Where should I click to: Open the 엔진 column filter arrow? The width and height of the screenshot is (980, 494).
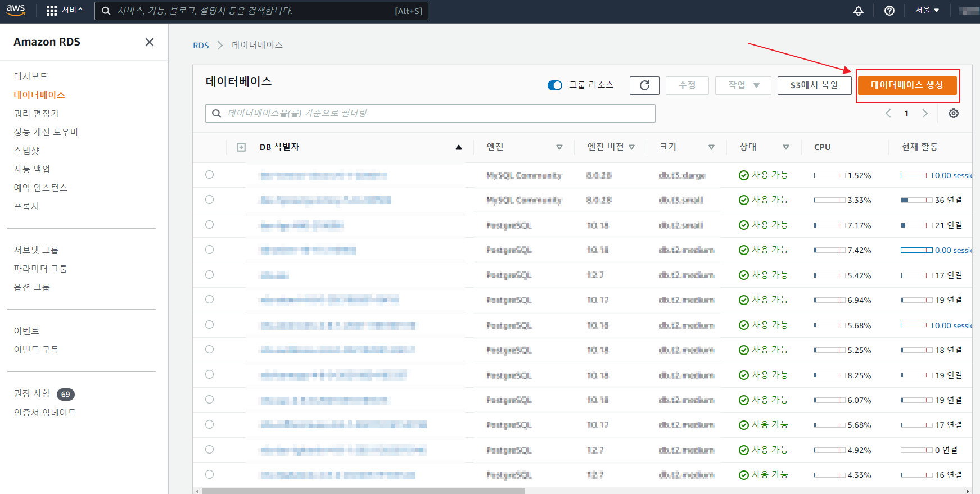(x=559, y=147)
